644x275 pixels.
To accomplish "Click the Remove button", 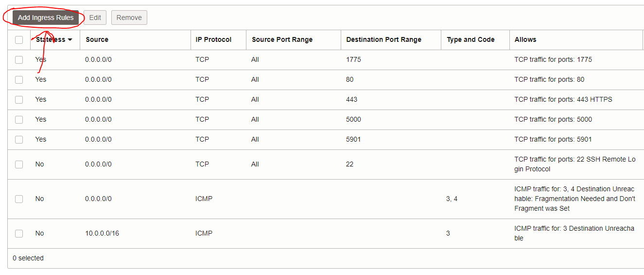I will coord(129,18).
